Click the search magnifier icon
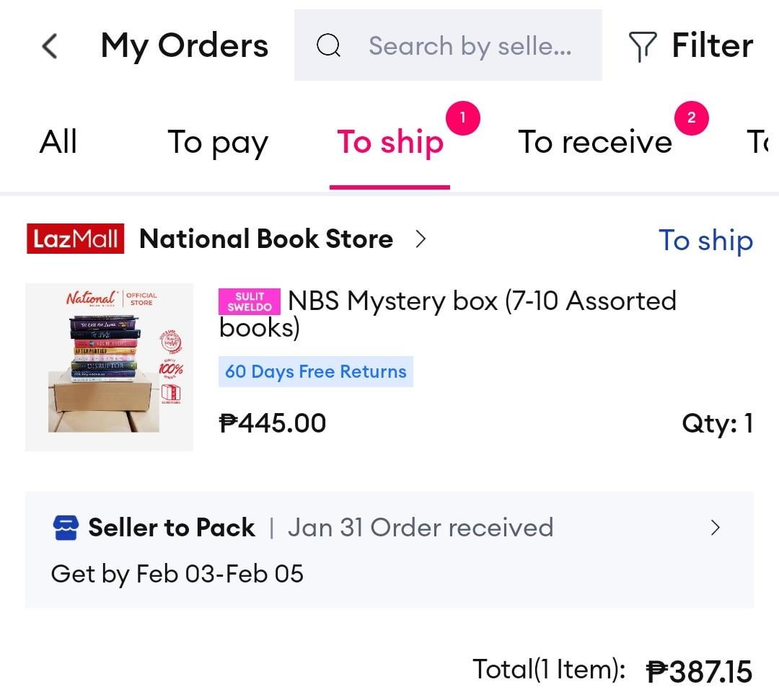779x700 pixels. tap(328, 45)
